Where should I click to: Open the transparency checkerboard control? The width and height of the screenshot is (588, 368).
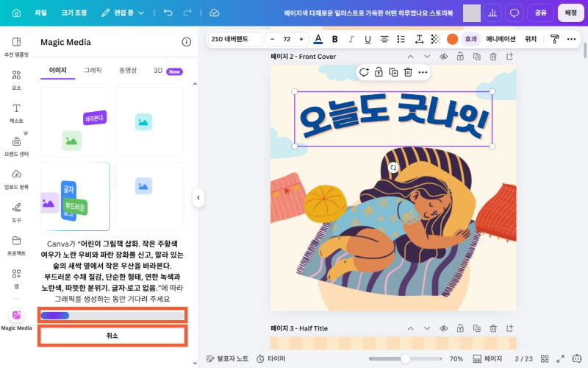click(x=435, y=39)
